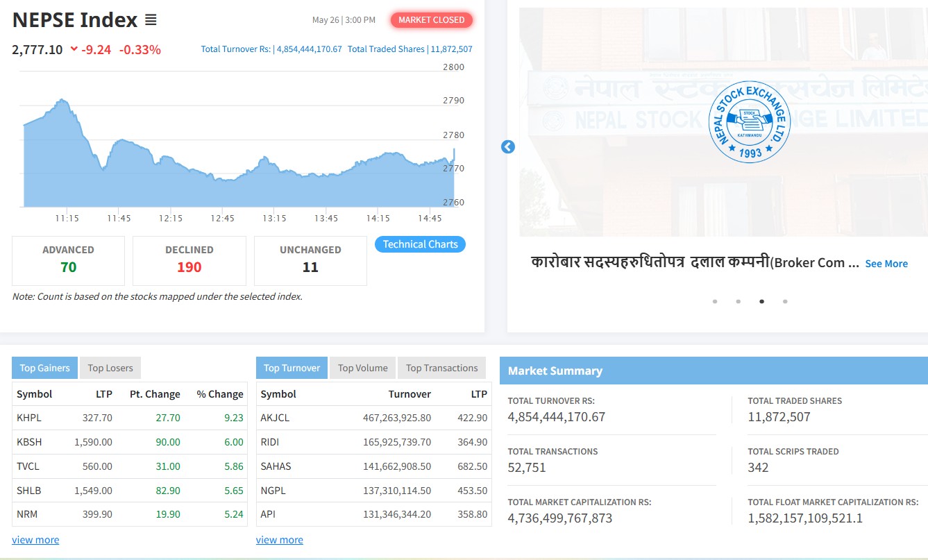Select the NGPL symbol row
928x560 pixels.
(374, 491)
